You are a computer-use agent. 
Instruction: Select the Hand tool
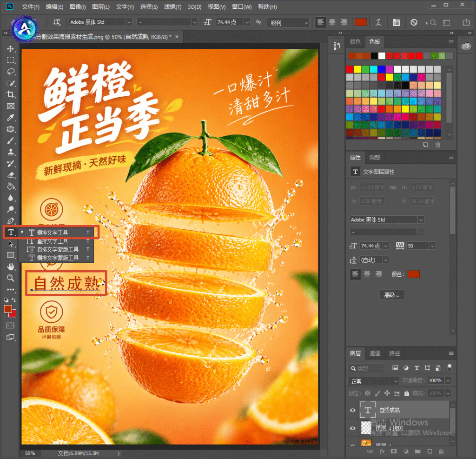tap(11, 267)
